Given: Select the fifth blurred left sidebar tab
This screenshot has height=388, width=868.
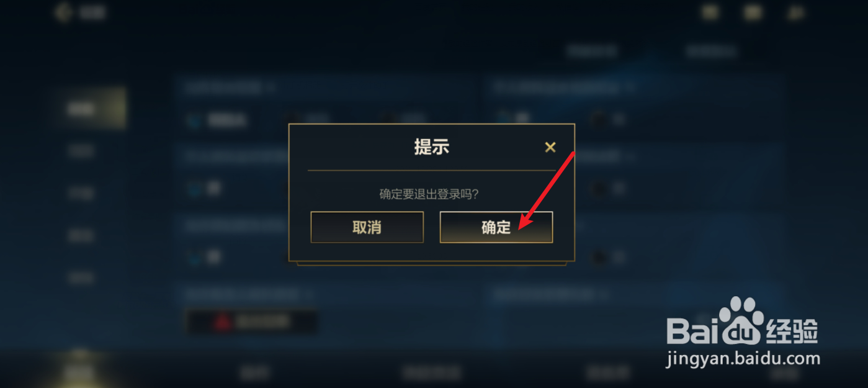Looking at the screenshot, I should pyautogui.click(x=81, y=277).
